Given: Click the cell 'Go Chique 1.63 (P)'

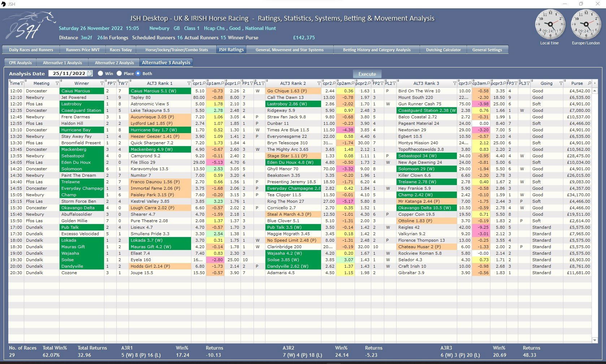Looking at the screenshot, I should 293,91.
